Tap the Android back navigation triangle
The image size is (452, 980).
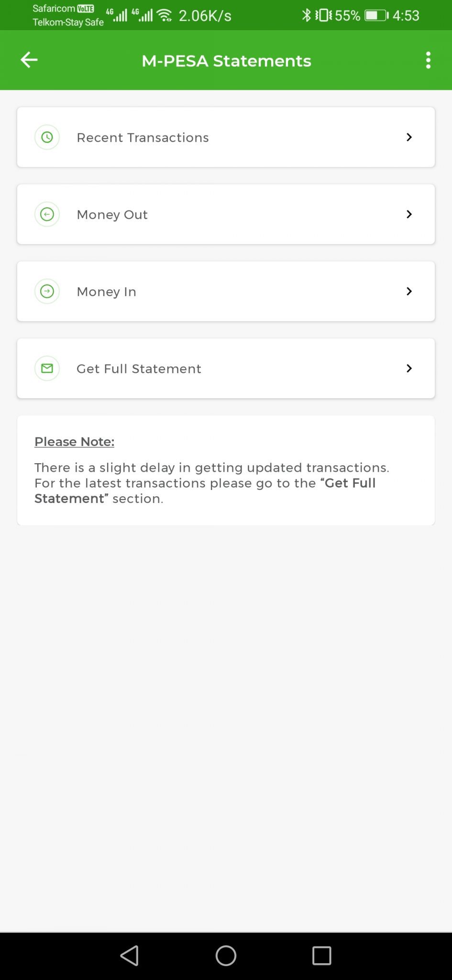tap(130, 956)
